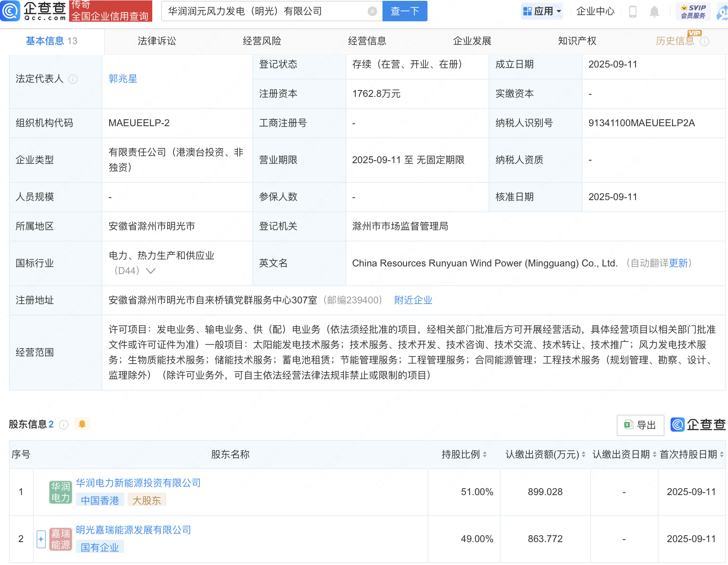Switch to 法律诉讼 tab
Image resolution: width=728 pixels, height=565 pixels.
[157, 41]
